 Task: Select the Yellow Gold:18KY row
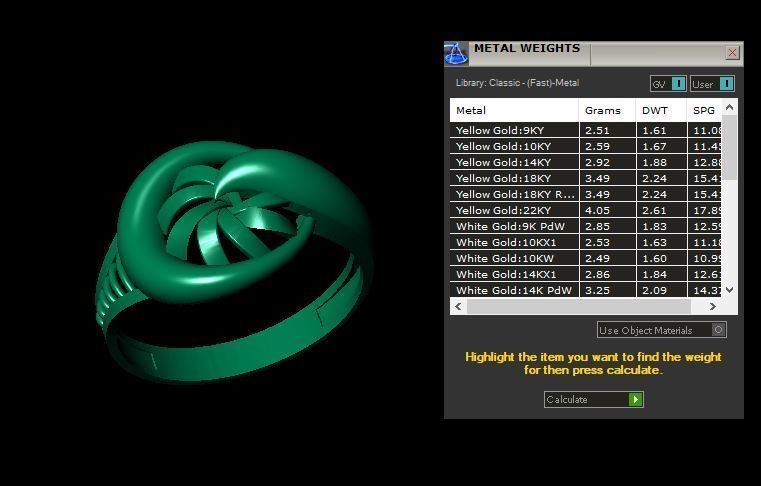pyautogui.click(x=586, y=178)
